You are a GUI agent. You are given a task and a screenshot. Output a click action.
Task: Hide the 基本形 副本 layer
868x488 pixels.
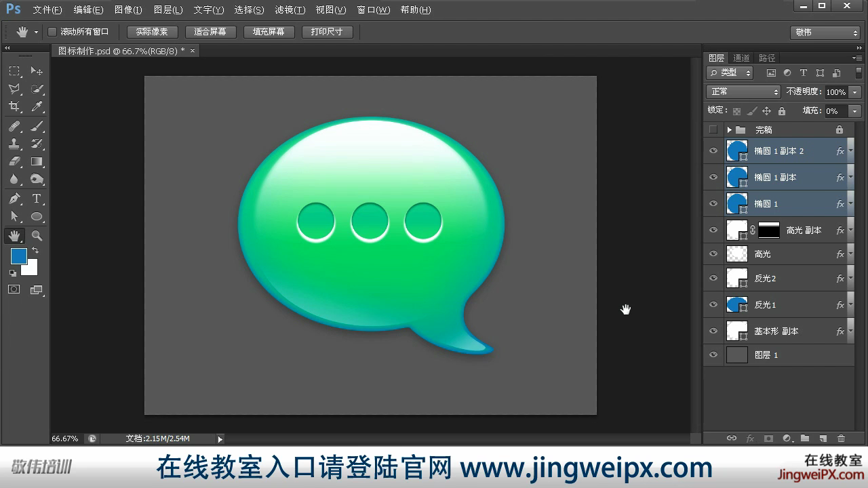pos(713,331)
